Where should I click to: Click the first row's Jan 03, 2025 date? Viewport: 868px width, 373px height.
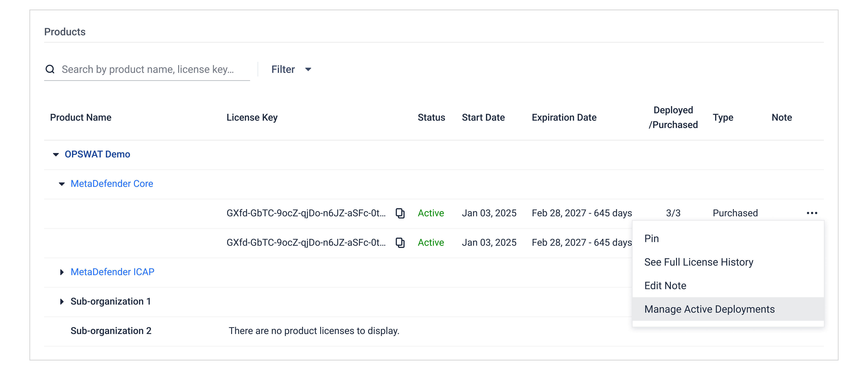point(489,213)
